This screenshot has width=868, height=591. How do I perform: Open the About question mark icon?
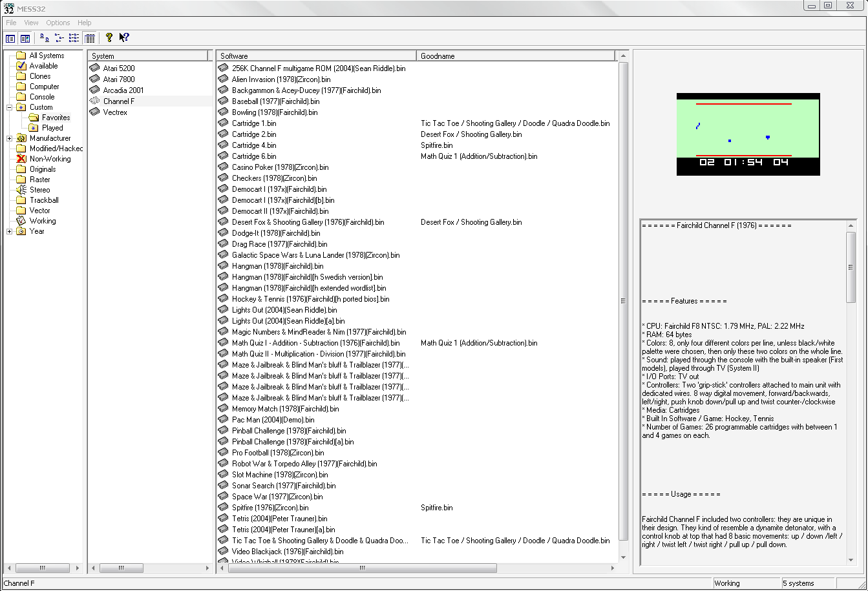click(x=109, y=38)
